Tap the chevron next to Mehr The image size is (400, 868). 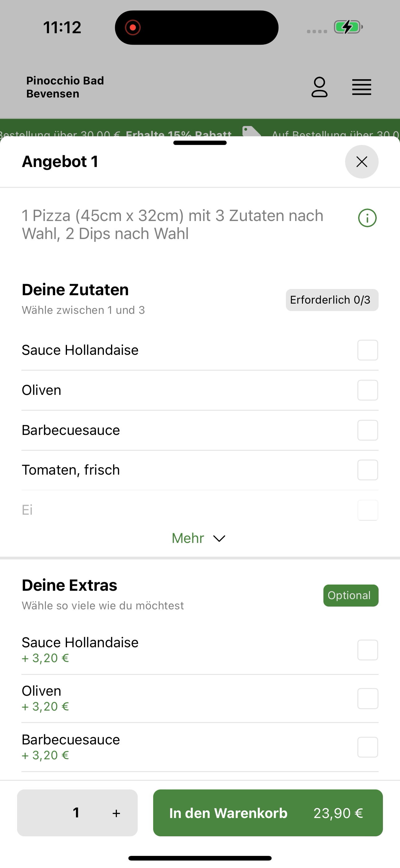[x=219, y=538]
